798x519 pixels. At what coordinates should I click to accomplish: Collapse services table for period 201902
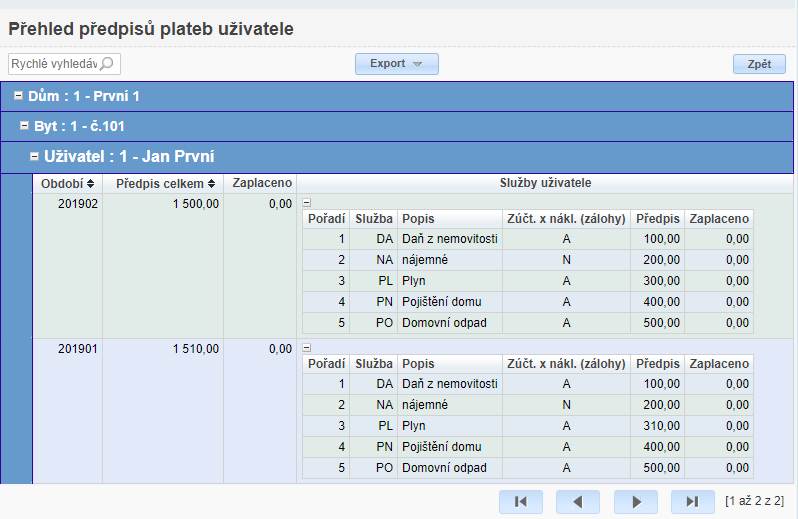pyautogui.click(x=307, y=203)
